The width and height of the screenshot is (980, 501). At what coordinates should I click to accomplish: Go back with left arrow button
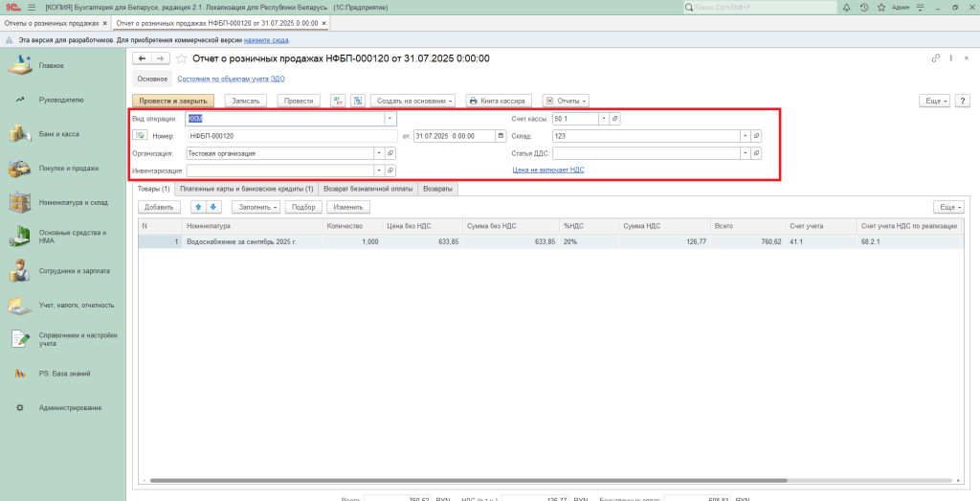tap(144, 58)
